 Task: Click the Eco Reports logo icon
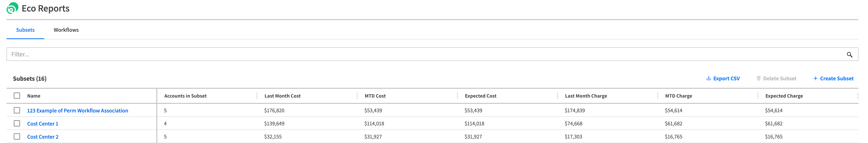(x=13, y=8)
